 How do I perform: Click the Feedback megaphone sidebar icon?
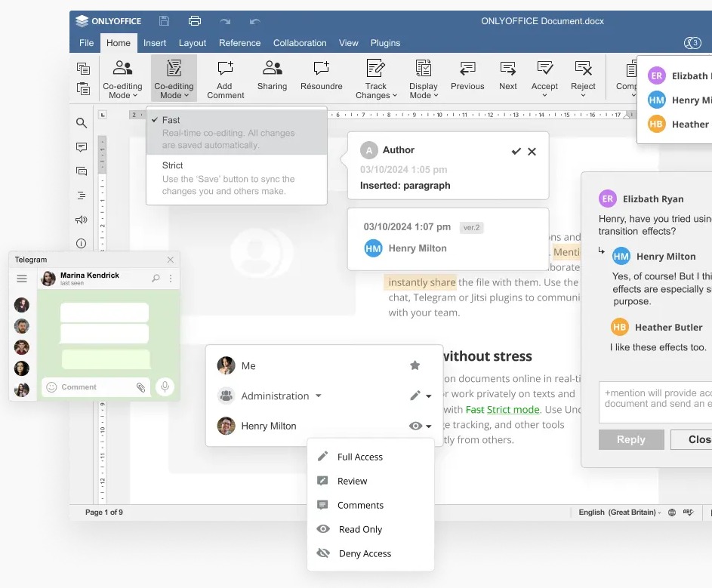82,220
